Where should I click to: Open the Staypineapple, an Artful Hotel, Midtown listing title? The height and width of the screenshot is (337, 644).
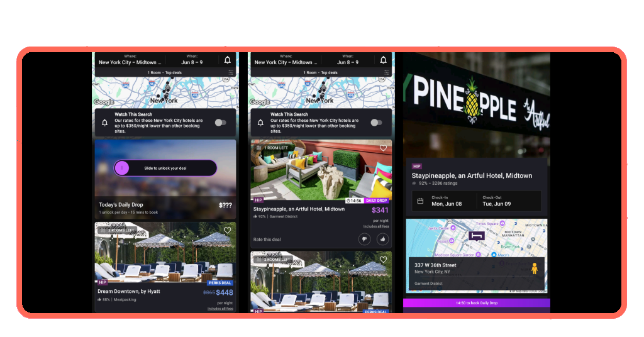pyautogui.click(x=299, y=209)
